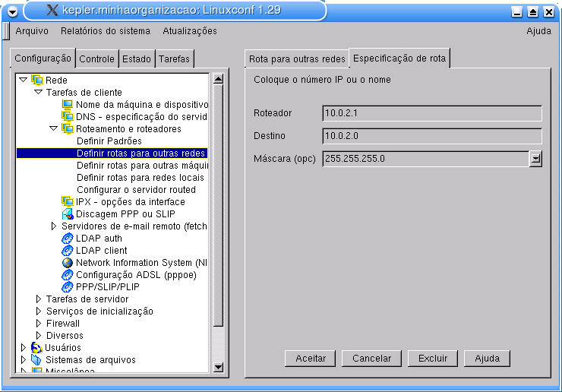The height and width of the screenshot is (392, 562).
Task: Click the DNS especificação icon
Action: tap(67, 116)
